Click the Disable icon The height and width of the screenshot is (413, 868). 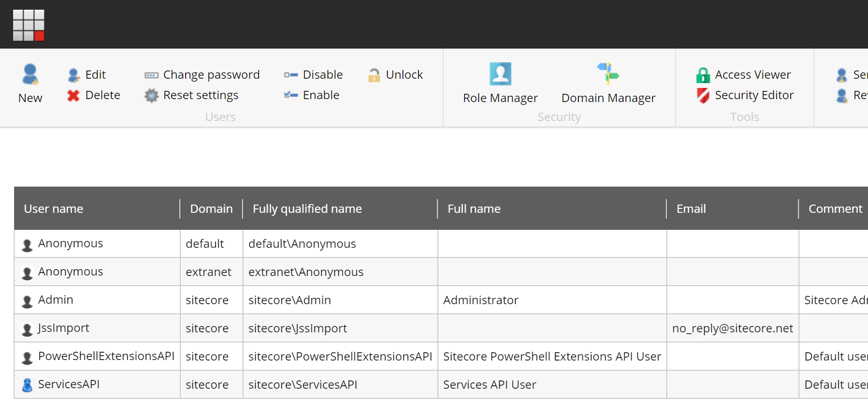click(291, 75)
